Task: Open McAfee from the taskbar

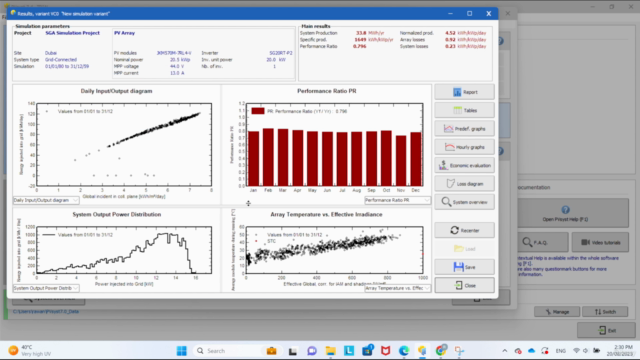Action: coord(385,351)
